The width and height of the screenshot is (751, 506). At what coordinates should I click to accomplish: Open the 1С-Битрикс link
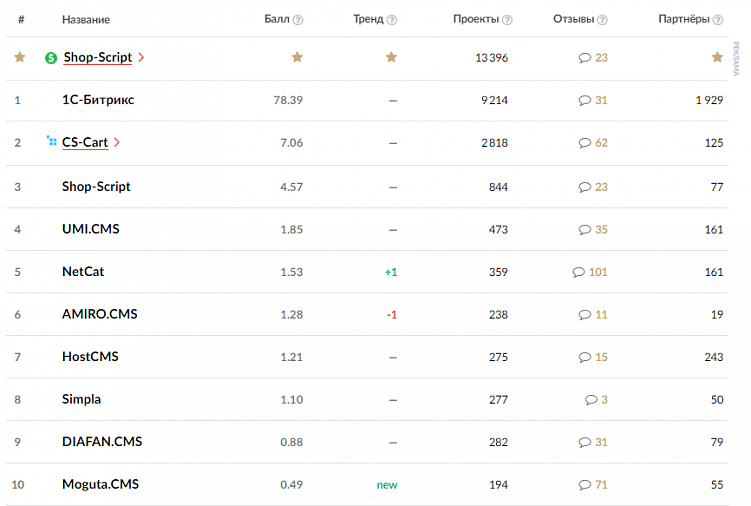(98, 100)
